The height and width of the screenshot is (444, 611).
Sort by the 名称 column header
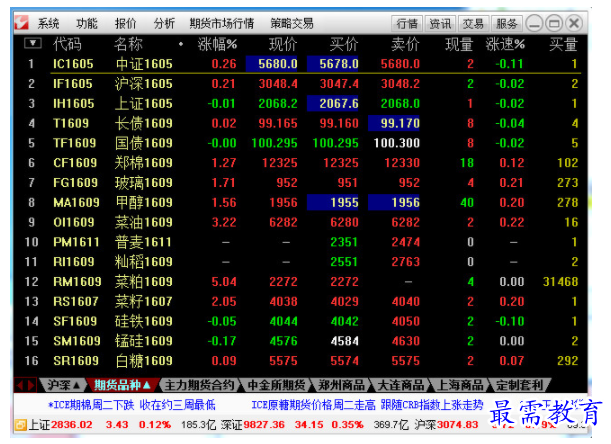tap(129, 44)
